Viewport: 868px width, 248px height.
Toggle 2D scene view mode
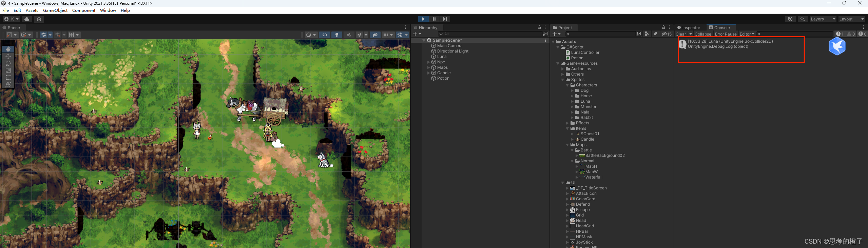[325, 35]
